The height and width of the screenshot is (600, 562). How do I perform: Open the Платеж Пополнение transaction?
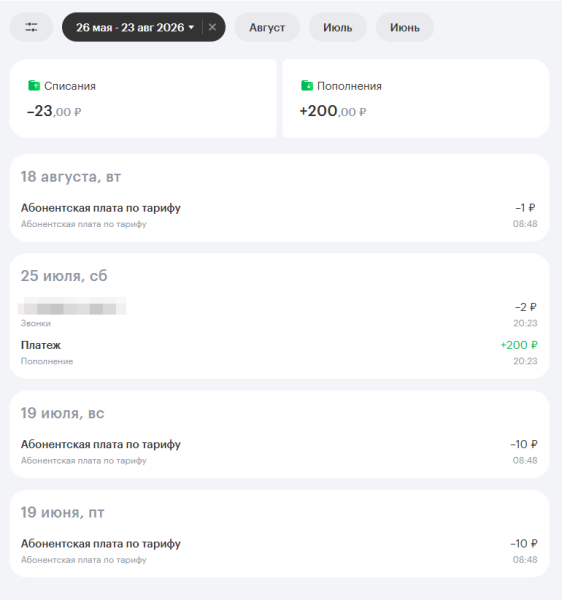point(279,353)
